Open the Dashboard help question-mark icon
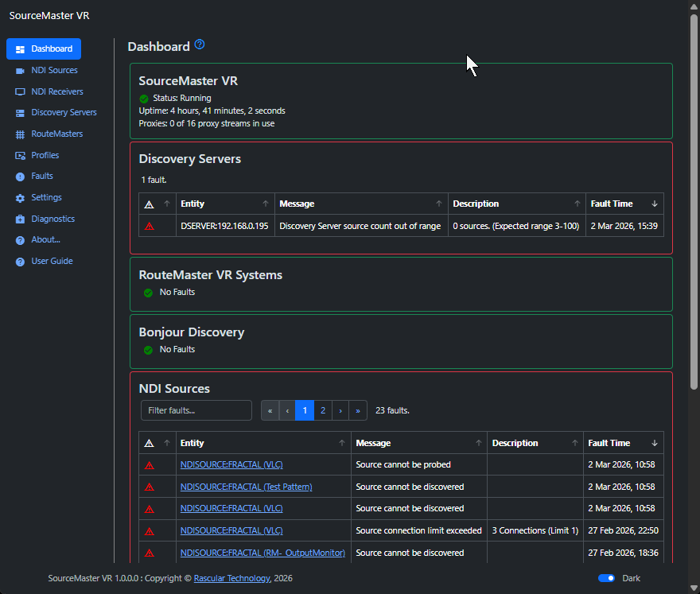This screenshot has width=700, height=594. pos(200,45)
